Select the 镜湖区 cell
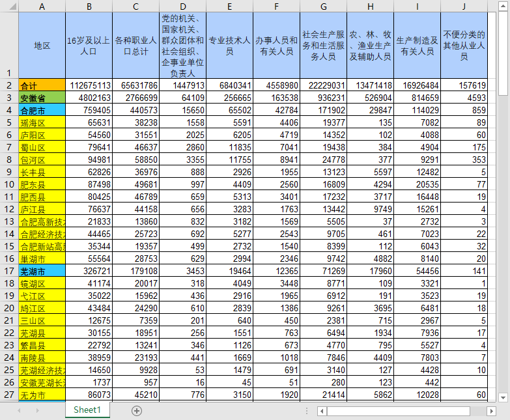This screenshot has height=420, width=510. pyautogui.click(x=42, y=283)
